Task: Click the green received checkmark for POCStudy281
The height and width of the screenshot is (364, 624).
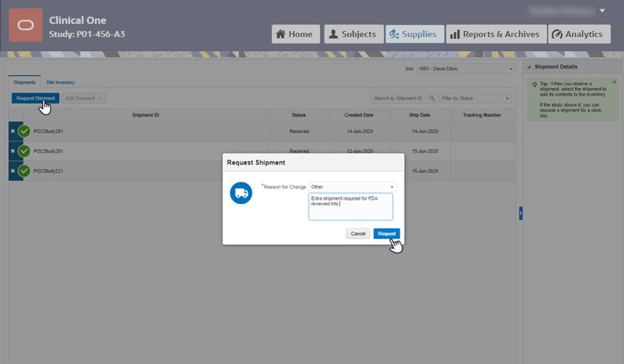Action: point(24,131)
